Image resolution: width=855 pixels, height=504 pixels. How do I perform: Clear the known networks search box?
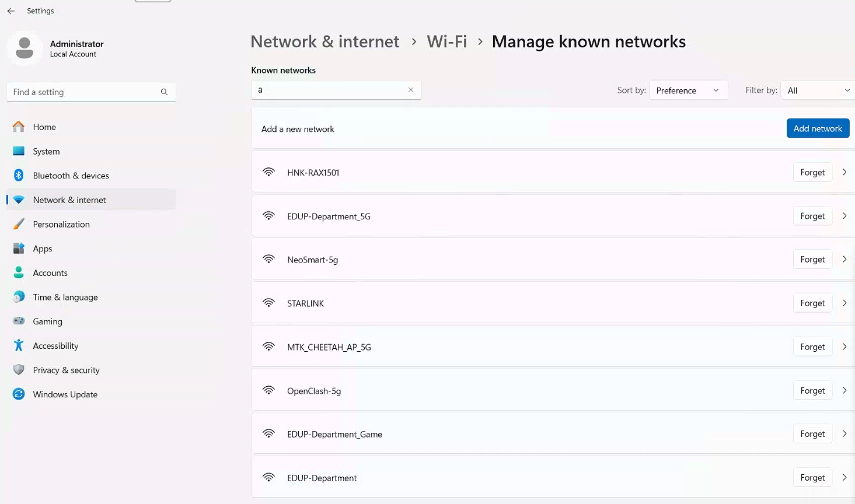(x=411, y=90)
